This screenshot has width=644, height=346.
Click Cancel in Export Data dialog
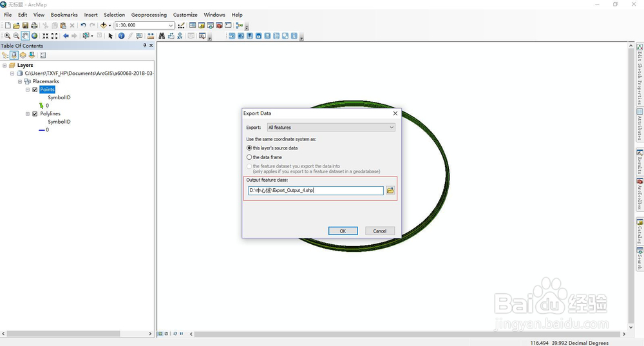coord(380,231)
